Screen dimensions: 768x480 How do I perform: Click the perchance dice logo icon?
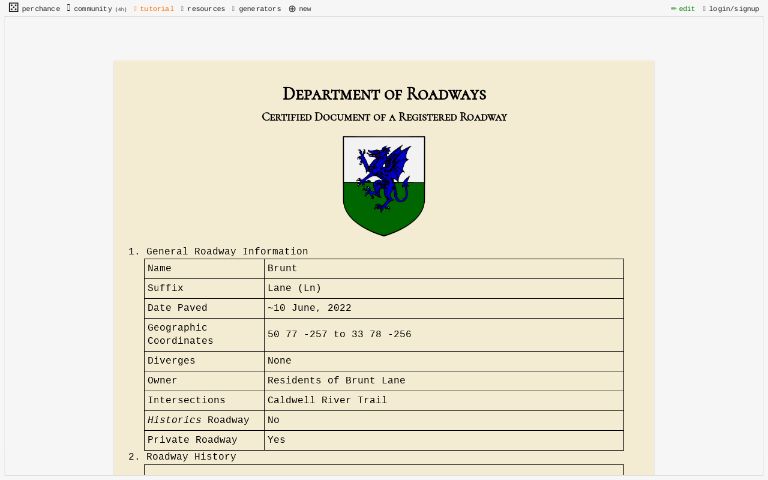[x=13, y=8]
